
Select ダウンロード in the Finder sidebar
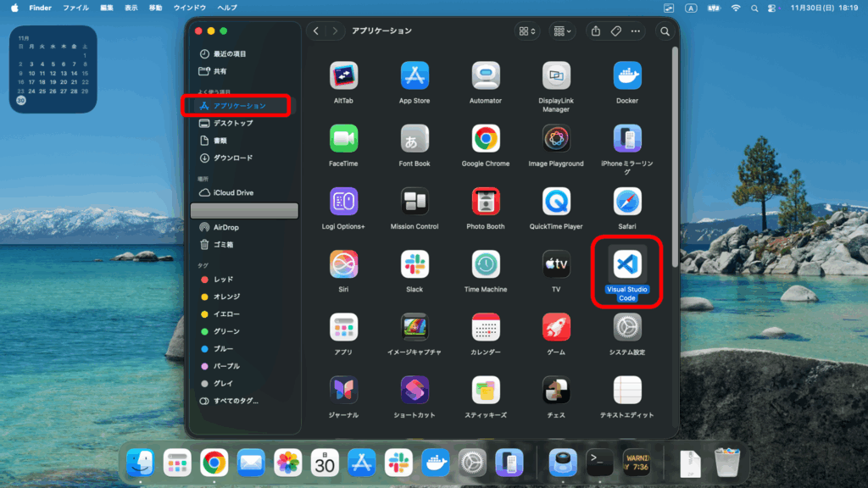pyautogui.click(x=232, y=158)
